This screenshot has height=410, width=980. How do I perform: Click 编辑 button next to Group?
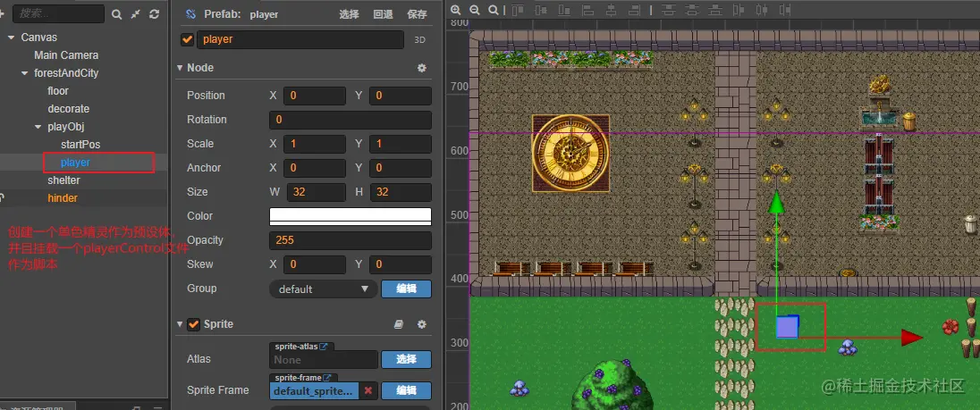(406, 289)
